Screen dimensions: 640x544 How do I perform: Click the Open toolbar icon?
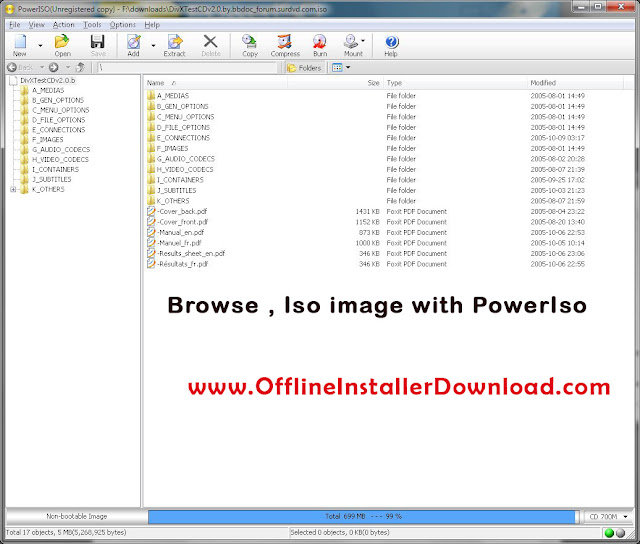pyautogui.click(x=62, y=42)
